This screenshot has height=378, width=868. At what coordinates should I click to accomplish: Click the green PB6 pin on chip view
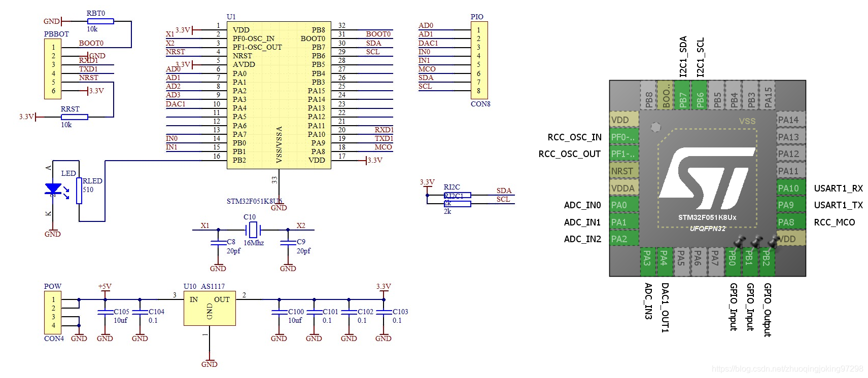(x=700, y=95)
